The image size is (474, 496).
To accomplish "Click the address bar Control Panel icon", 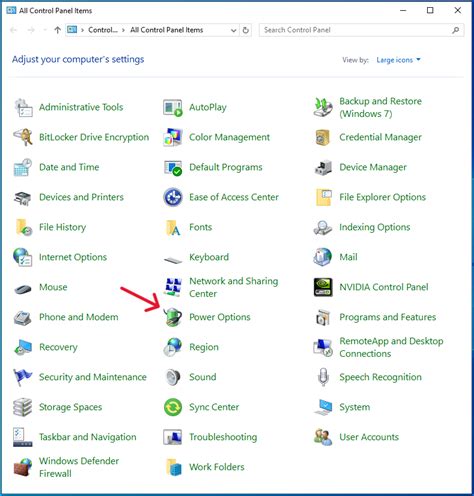I will tap(72, 30).
